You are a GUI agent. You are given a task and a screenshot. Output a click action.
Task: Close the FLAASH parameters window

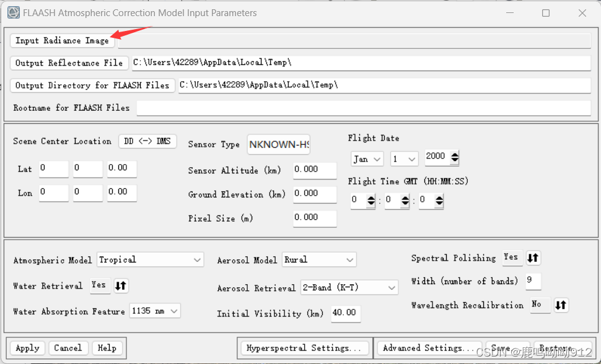(582, 13)
